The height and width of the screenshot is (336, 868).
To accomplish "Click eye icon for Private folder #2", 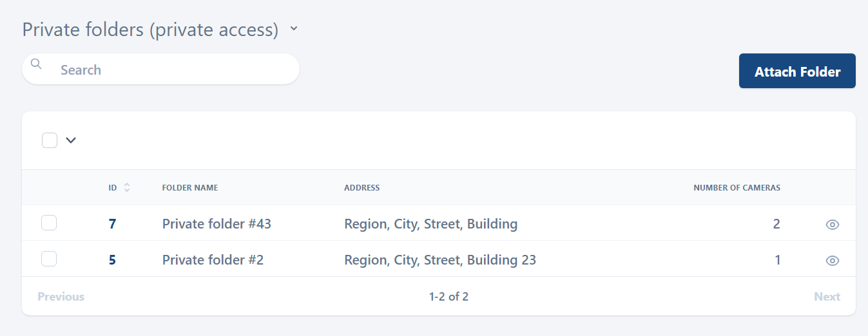I will pyautogui.click(x=832, y=261).
